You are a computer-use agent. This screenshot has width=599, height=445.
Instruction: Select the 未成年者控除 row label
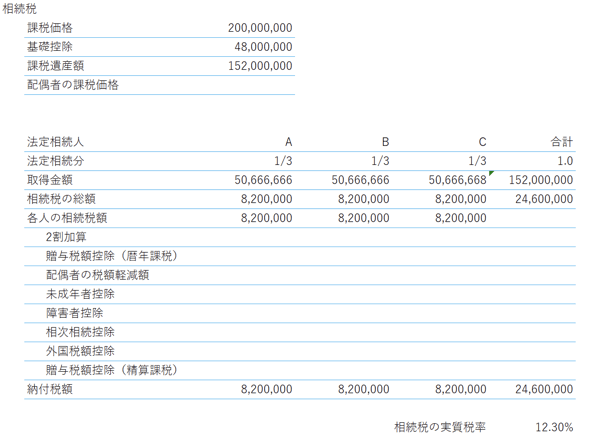coord(80,294)
